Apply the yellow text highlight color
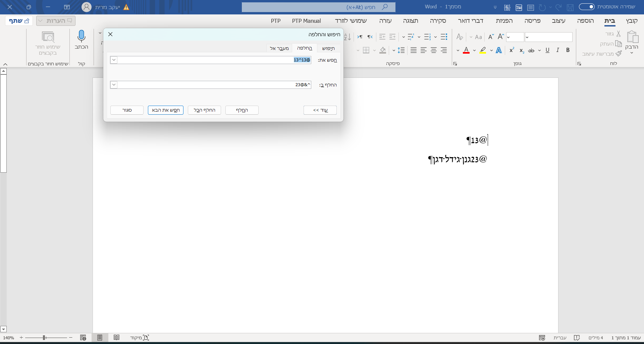This screenshot has width=644, height=344. (x=483, y=50)
